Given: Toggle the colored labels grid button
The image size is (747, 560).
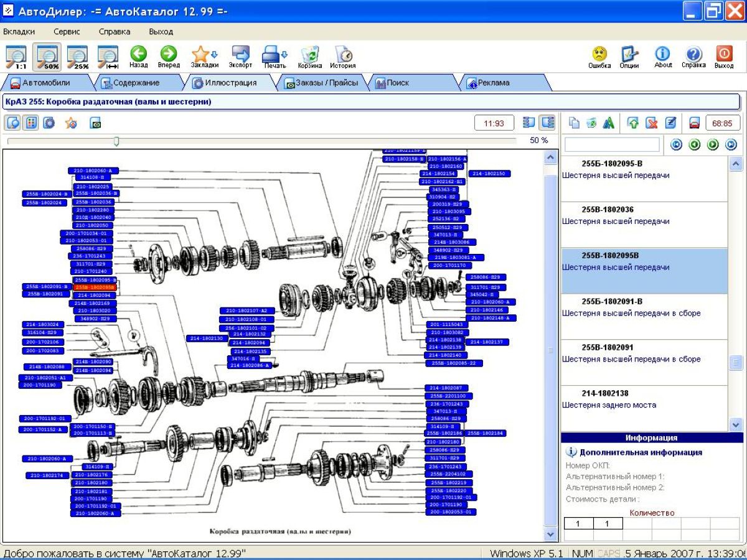Looking at the screenshot, I should pos(30,123).
